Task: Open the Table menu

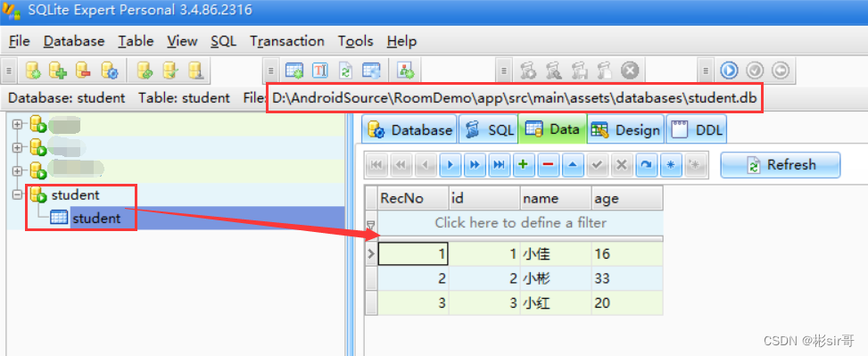Action: pos(136,41)
